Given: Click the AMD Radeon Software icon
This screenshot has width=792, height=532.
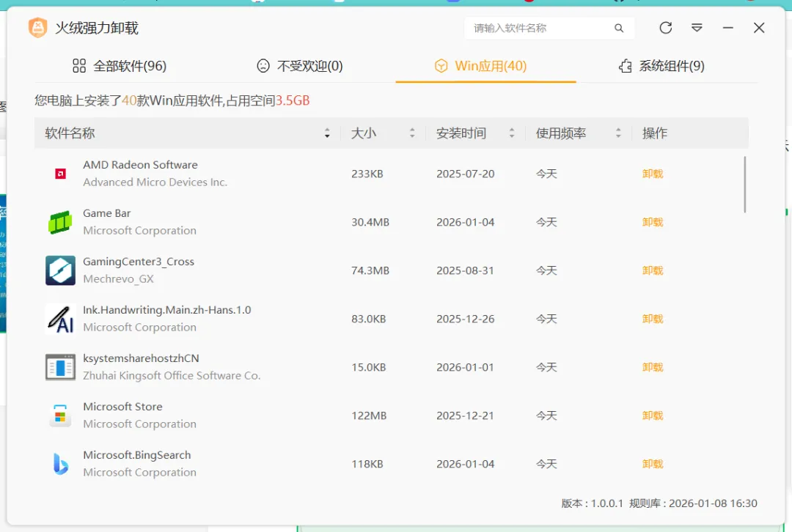Looking at the screenshot, I should point(61,174).
